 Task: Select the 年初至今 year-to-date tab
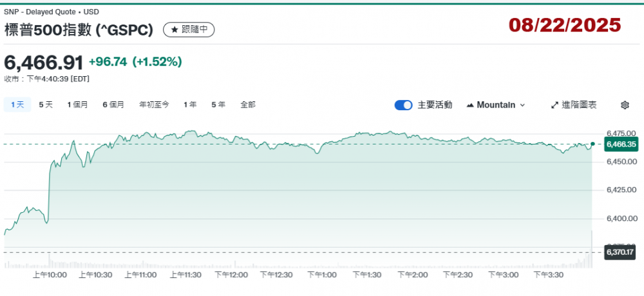pyautogui.click(x=154, y=104)
